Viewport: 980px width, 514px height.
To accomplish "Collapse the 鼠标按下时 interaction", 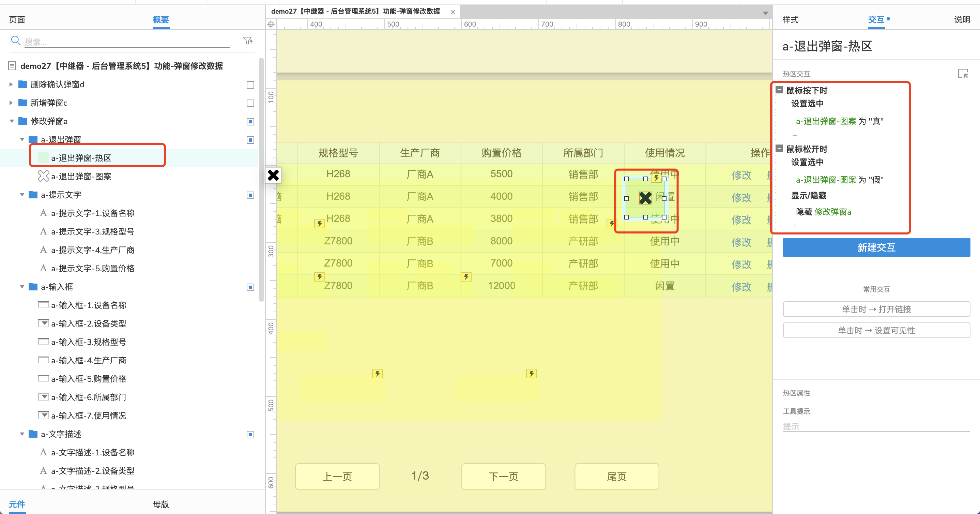I will (780, 90).
